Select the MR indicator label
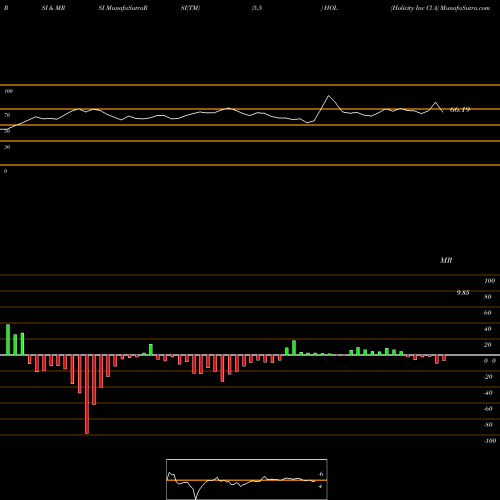Viewport: 500px width, 500px height. point(446,260)
